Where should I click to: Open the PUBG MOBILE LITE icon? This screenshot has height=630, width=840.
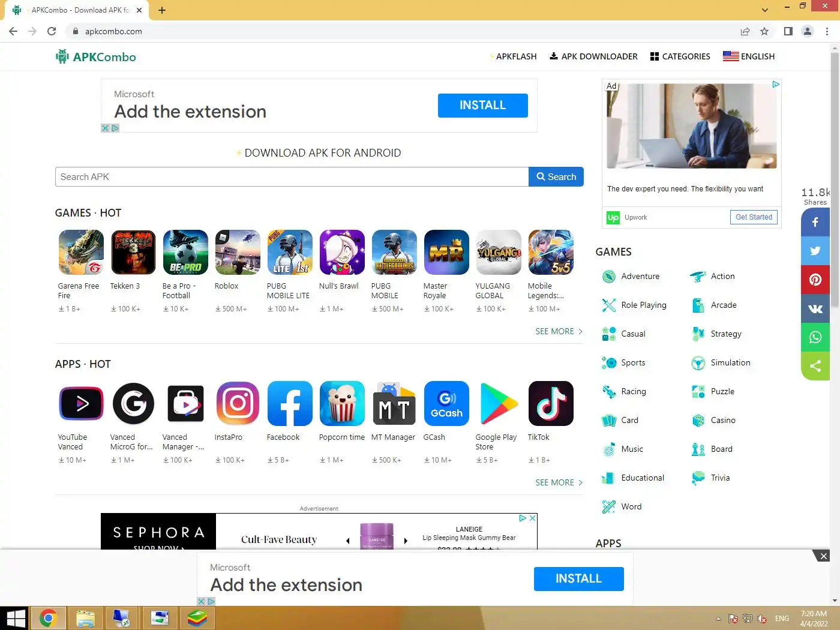[290, 253]
